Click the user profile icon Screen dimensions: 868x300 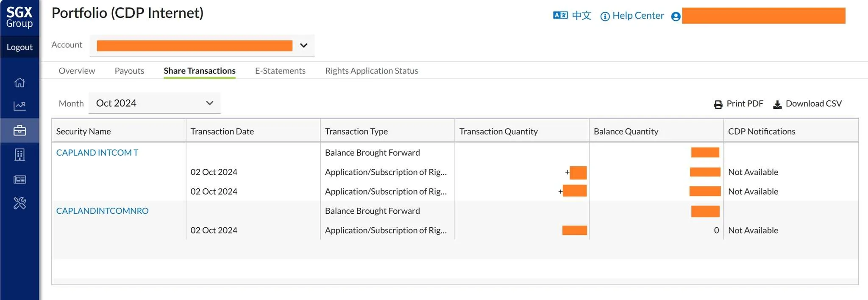(x=676, y=16)
